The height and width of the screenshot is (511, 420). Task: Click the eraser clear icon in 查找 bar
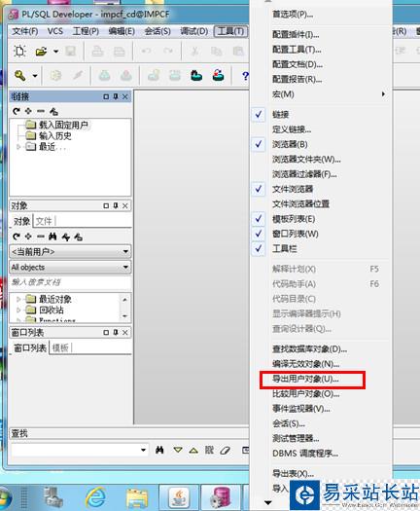coord(226,451)
